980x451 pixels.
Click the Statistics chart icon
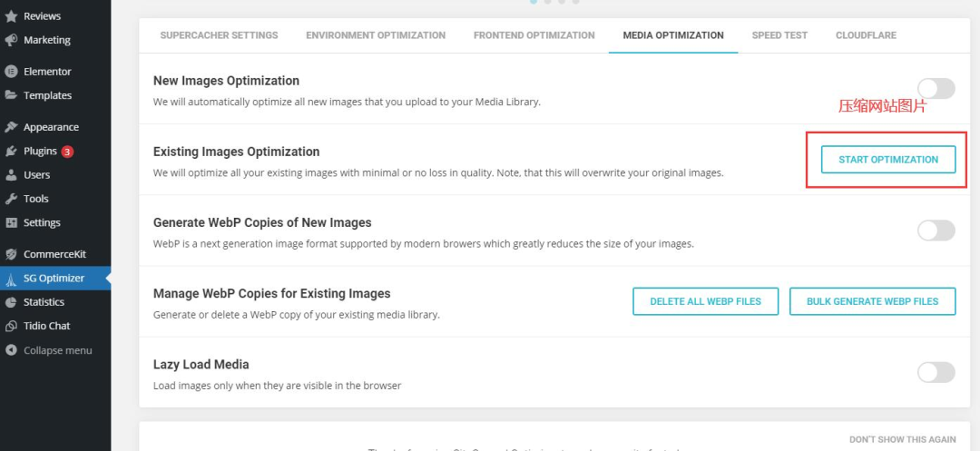(12, 302)
